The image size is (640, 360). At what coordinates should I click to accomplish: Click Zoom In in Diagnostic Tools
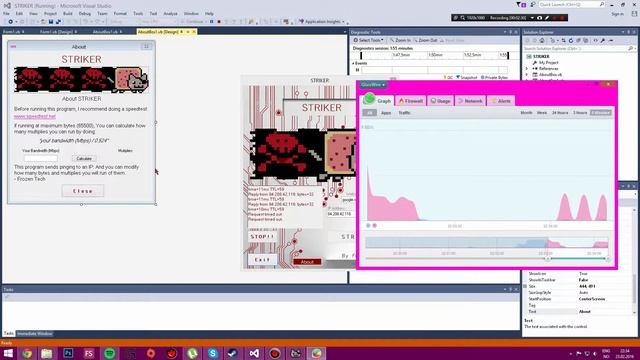(400, 40)
